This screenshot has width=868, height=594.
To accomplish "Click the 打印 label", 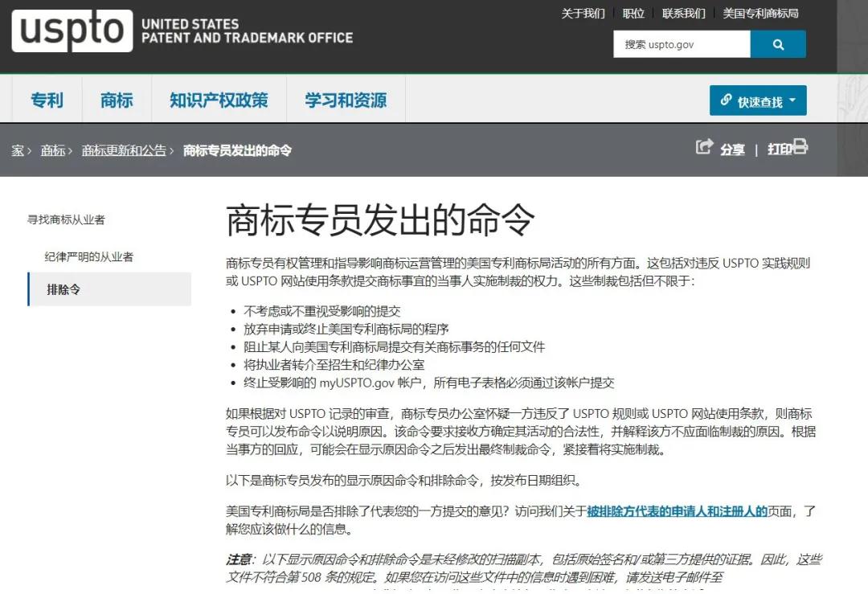I will (x=780, y=149).
